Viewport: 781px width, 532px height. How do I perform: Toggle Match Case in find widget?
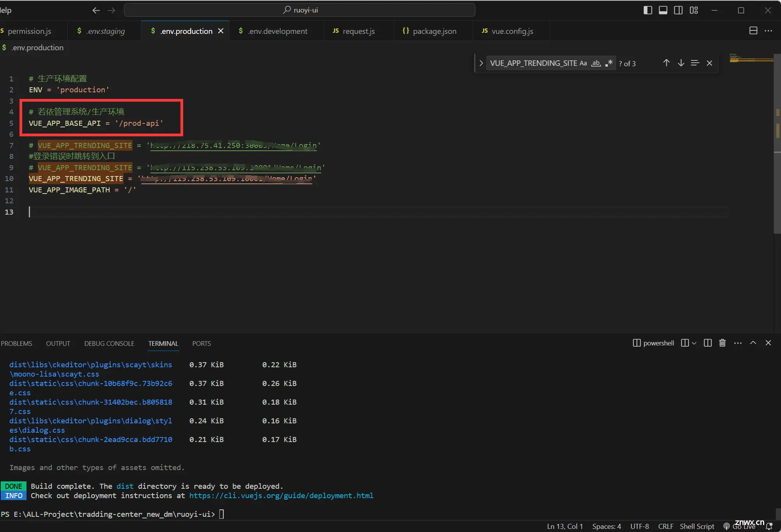point(583,63)
